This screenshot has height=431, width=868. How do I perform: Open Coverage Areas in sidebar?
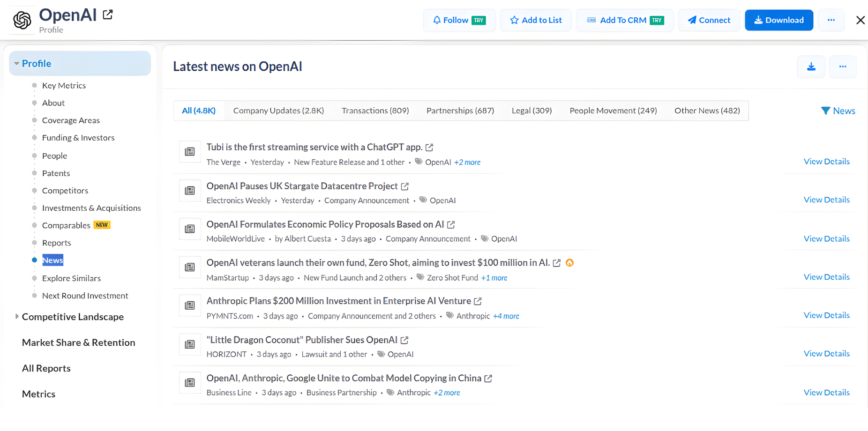71,120
